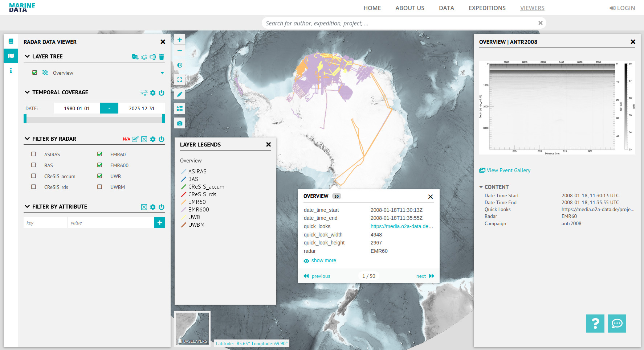Delete layers using the trash icon
Image resolution: width=644 pixels, height=350 pixels.
tap(162, 57)
